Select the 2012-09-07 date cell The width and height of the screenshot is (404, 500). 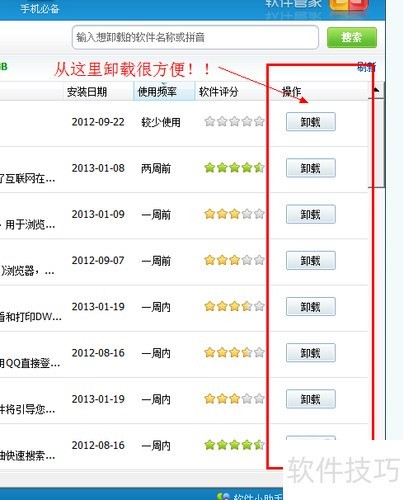98,260
